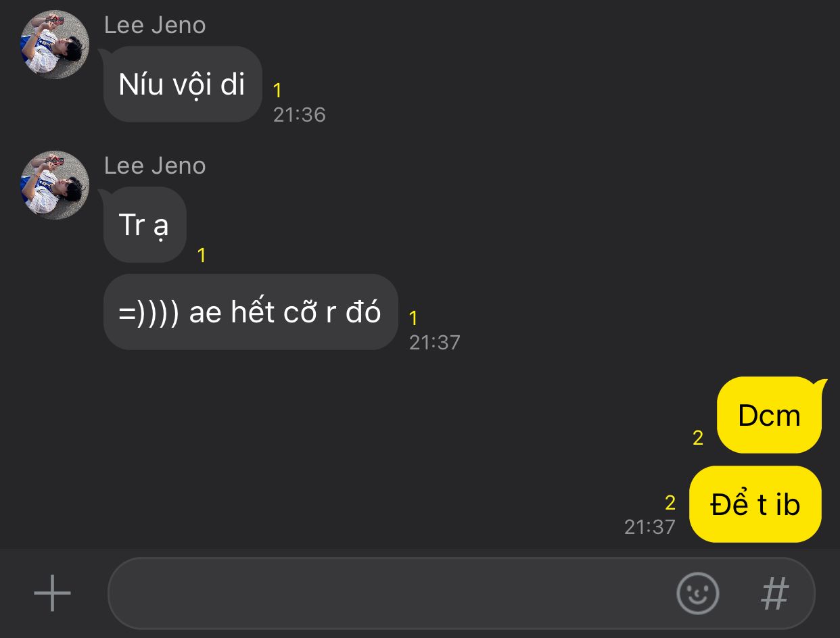Tap unread count 2 beside 'Để t ib'
The height and width of the screenshot is (638, 840).
coord(670,503)
